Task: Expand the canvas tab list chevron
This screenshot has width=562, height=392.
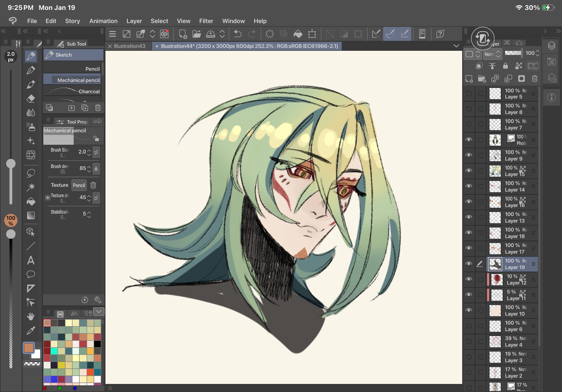Action: click(456, 46)
